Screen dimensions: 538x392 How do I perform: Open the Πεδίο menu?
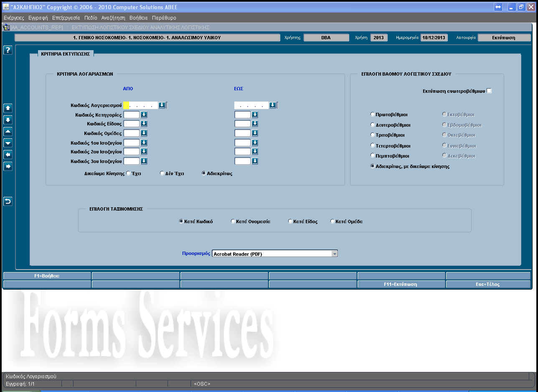pos(91,18)
